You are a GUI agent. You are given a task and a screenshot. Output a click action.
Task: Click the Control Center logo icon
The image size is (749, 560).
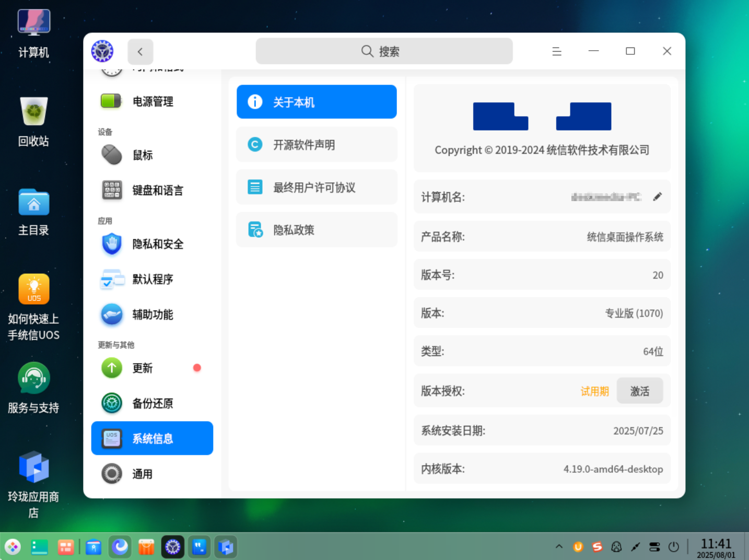[x=102, y=51]
